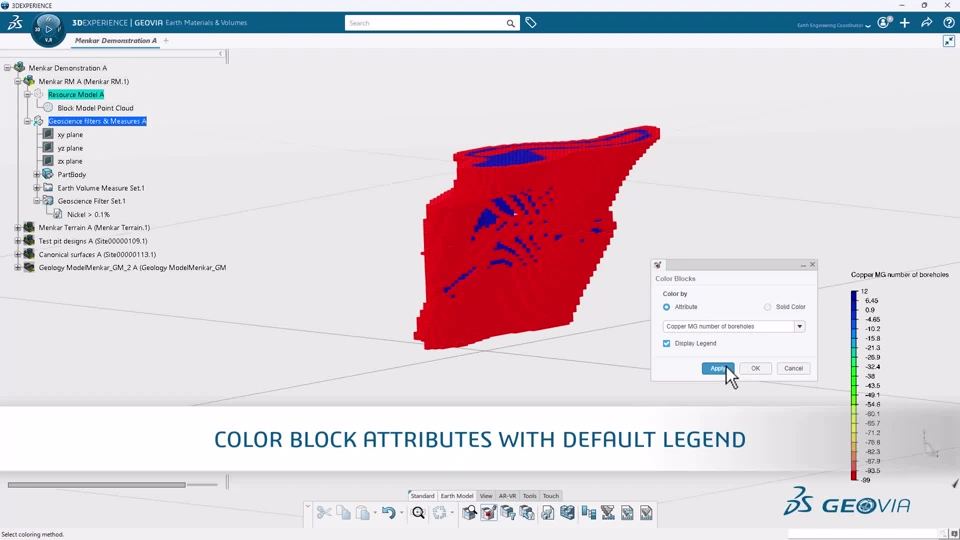This screenshot has height=540, width=960.
Task: Click the Fit All In zoom icon
Action: tap(418, 512)
